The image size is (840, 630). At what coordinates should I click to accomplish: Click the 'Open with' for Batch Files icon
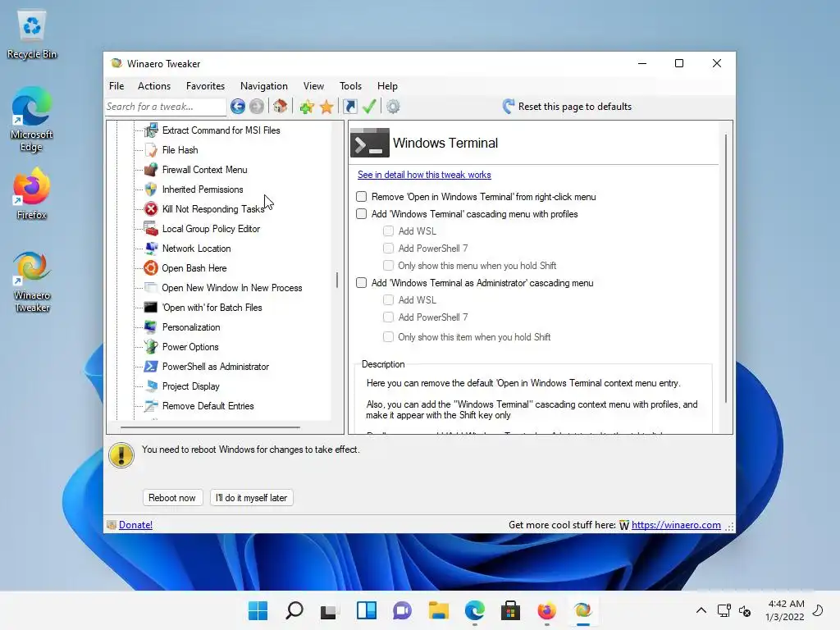tap(151, 308)
